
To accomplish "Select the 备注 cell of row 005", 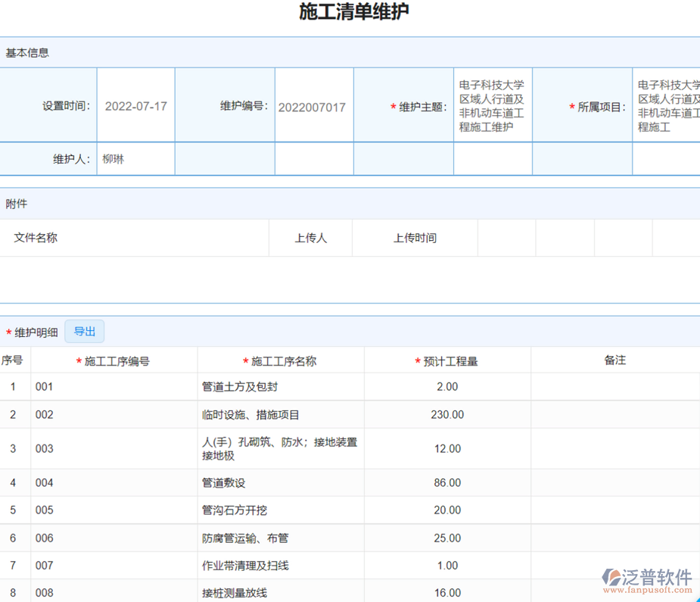I will (x=614, y=510).
